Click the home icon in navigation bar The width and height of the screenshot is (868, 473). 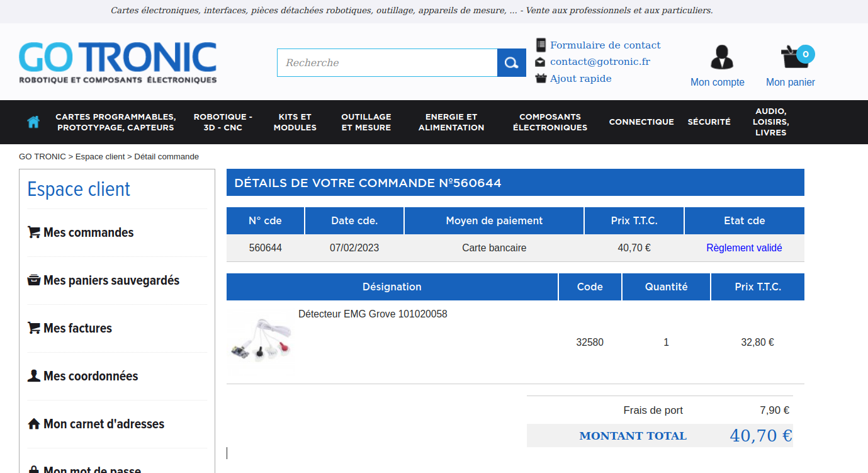pos(33,122)
